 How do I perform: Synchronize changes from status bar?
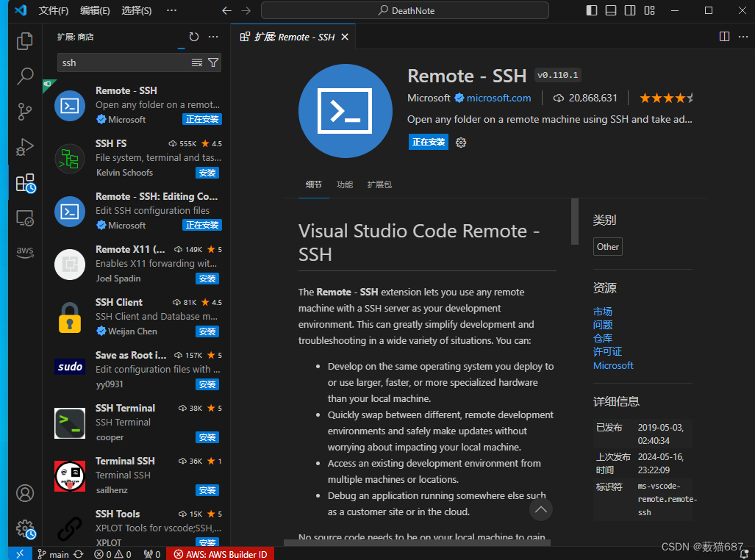click(x=79, y=554)
